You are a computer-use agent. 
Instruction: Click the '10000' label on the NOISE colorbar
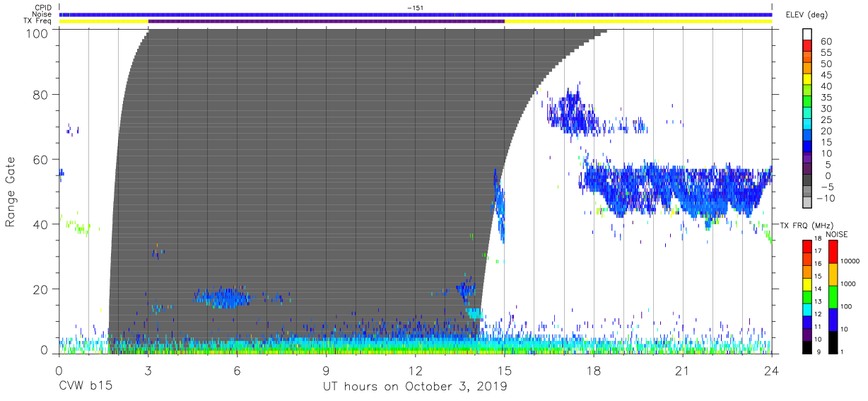point(851,262)
